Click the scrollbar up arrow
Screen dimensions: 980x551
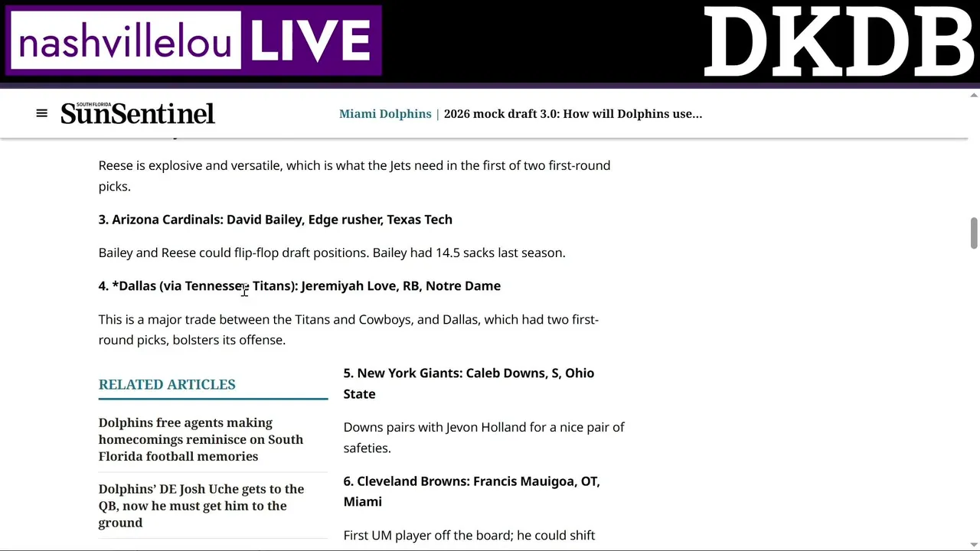click(974, 95)
